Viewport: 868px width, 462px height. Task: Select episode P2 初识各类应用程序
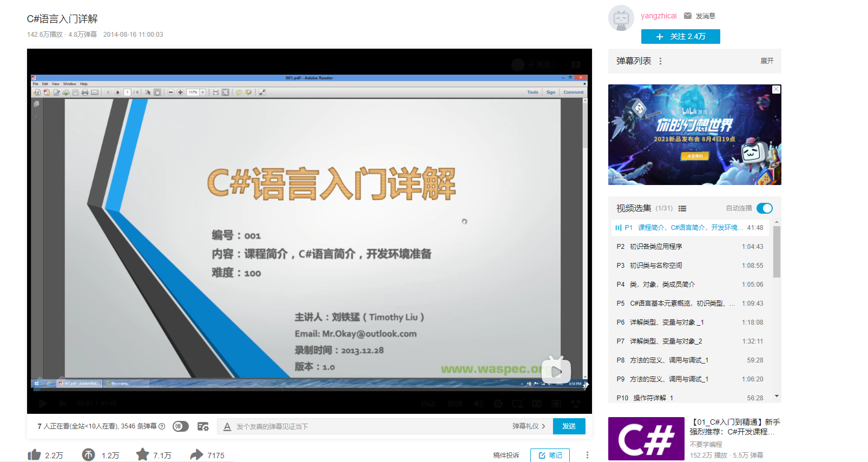pos(690,247)
